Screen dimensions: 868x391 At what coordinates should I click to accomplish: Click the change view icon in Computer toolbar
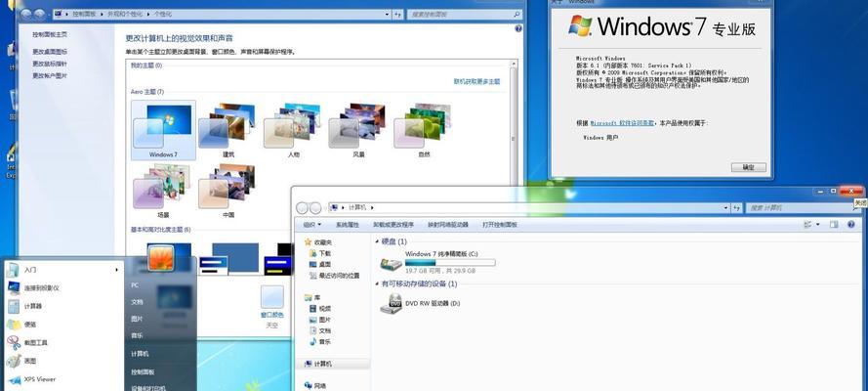[807, 224]
